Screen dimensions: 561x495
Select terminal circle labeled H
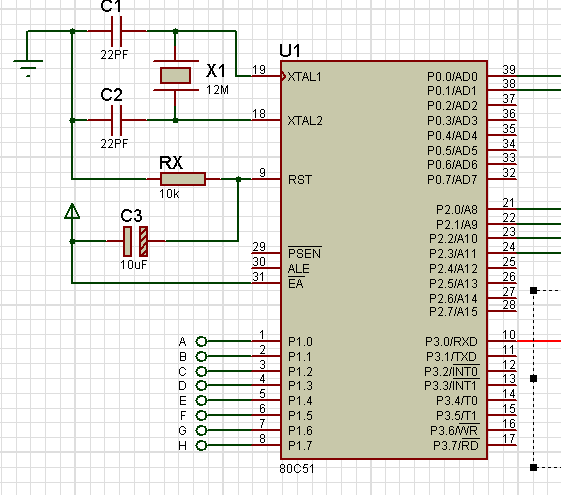201,445
